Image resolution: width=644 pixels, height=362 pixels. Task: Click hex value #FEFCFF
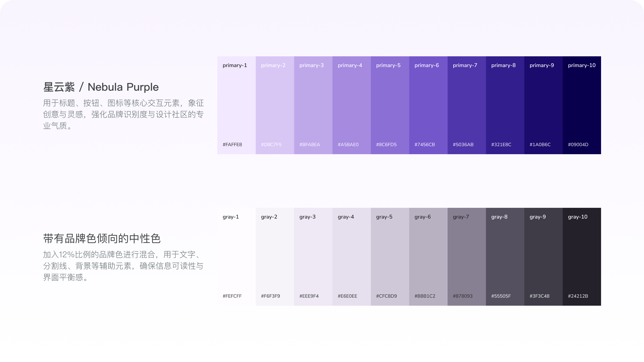coord(232,296)
